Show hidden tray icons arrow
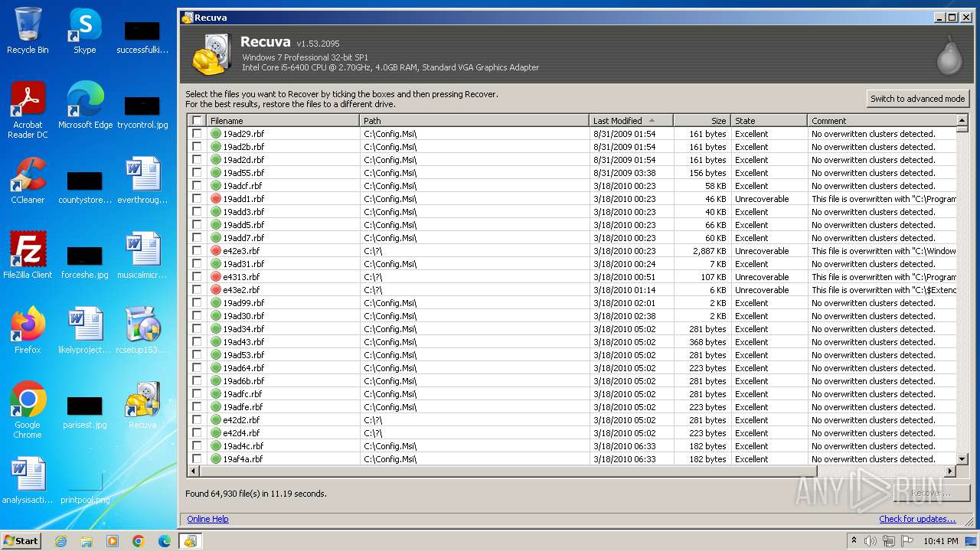Screen dimensions: 980x551 (854, 541)
